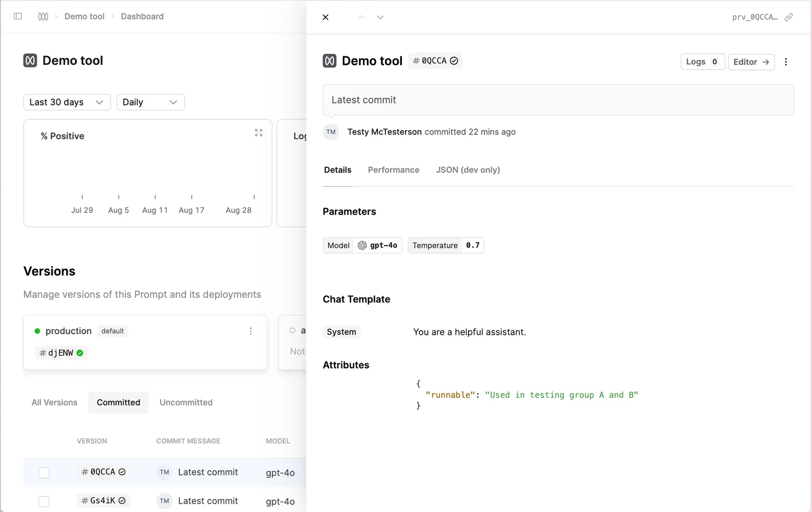The width and height of the screenshot is (812, 512).
Task: Open the three-dot menu beside Editor
Action: coord(786,62)
